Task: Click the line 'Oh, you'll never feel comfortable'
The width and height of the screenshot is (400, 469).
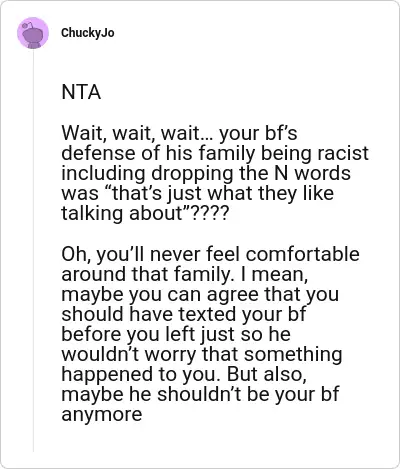Action: click(210, 254)
